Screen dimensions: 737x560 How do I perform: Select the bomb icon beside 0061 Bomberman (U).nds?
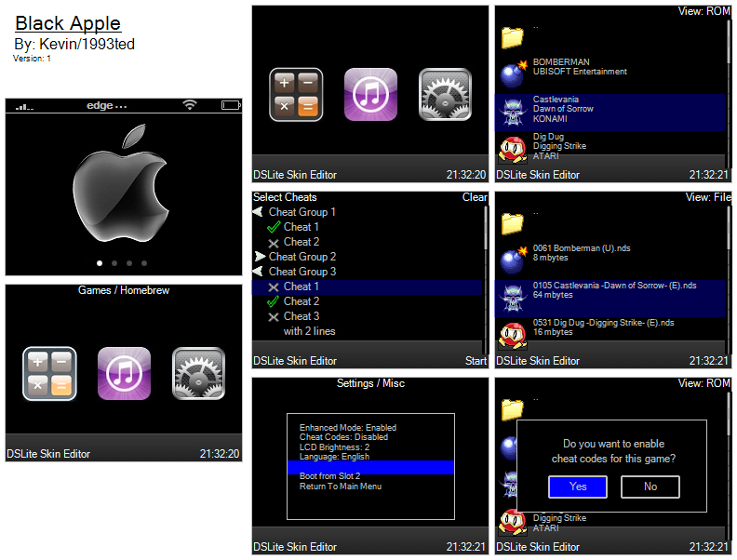coord(514,260)
